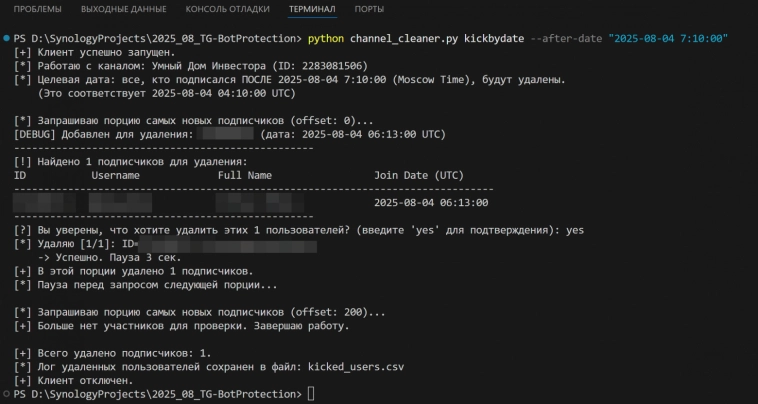The width and height of the screenshot is (758, 404).
Task: Click the typed yes confirmation answer
Action: tap(574, 230)
